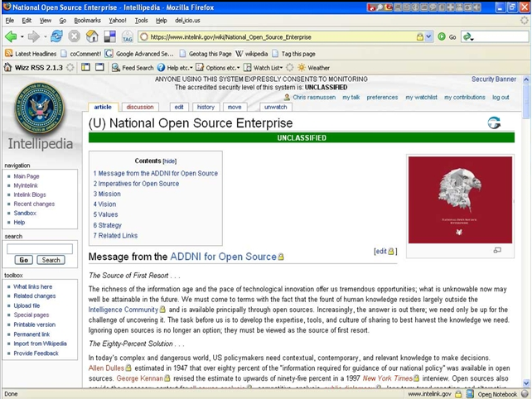The width and height of the screenshot is (532, 399).
Task: Open the Wizz RSS home icon
Action: [7, 67]
